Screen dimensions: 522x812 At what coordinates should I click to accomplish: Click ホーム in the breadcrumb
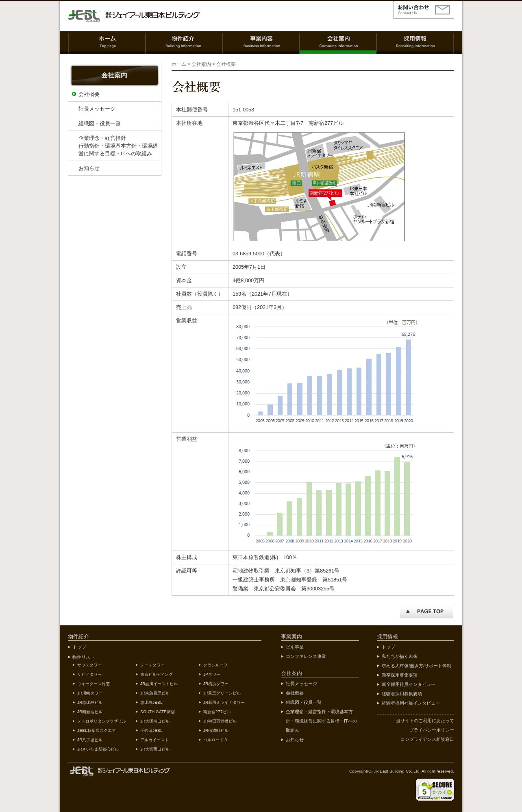coord(178,64)
